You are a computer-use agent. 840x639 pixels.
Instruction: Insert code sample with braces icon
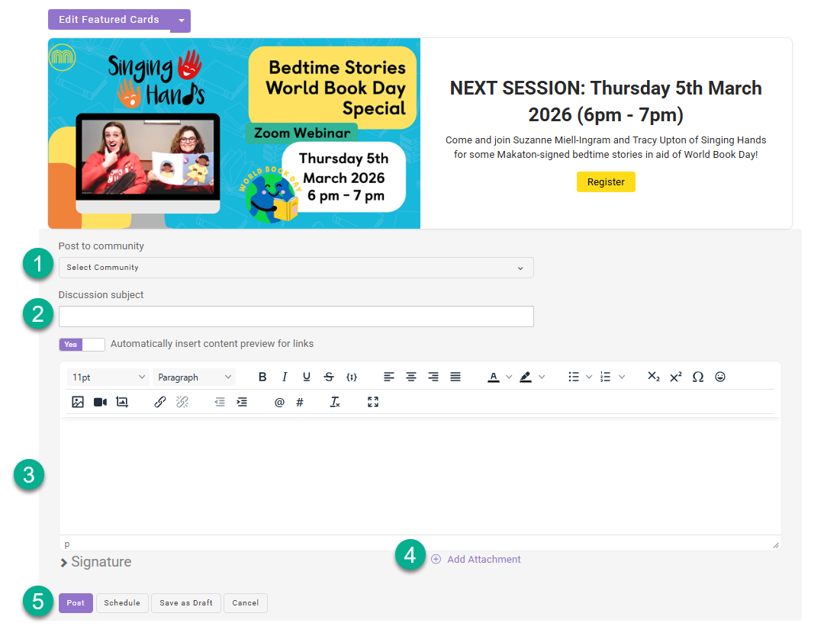[352, 377]
